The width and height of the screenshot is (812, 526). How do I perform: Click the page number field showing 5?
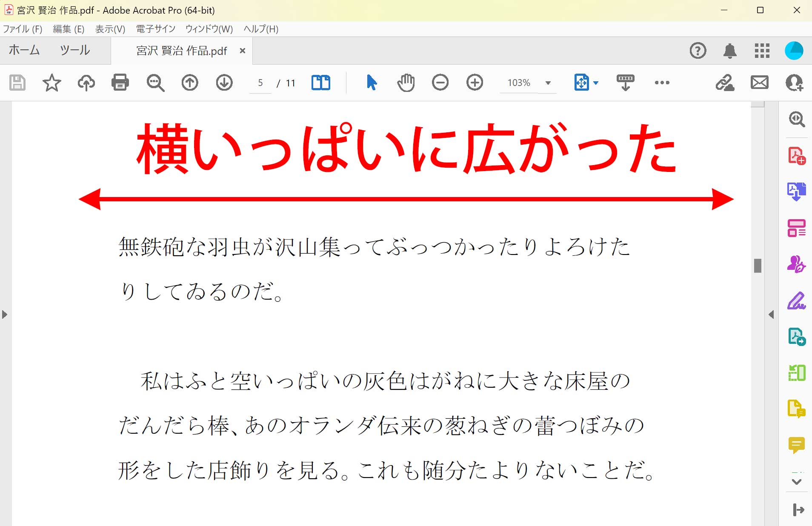coord(260,83)
